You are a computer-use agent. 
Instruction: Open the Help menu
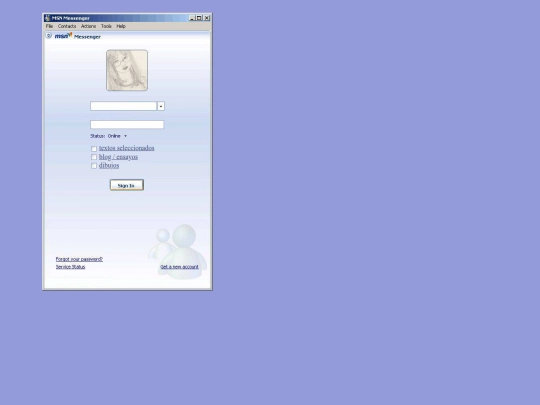tap(121, 26)
